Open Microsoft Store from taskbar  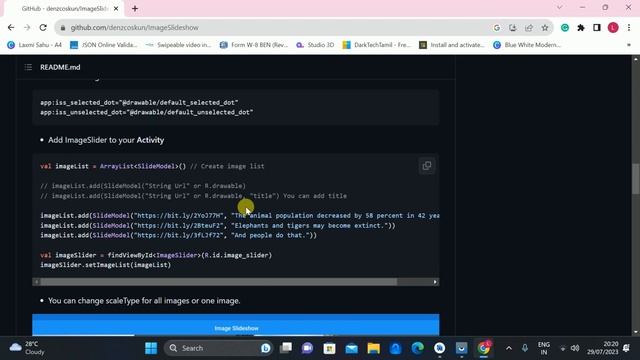click(329, 348)
